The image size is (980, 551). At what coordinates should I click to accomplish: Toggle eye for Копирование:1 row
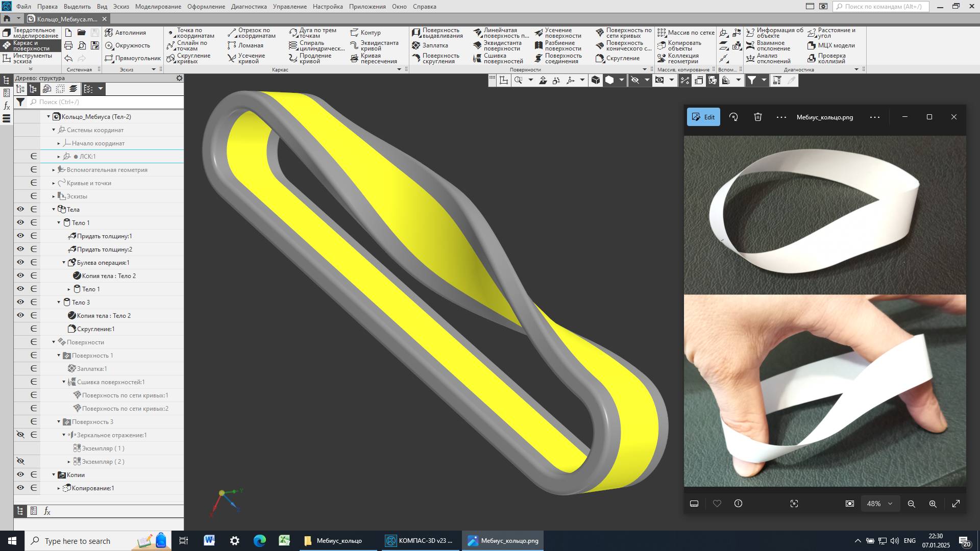tap(20, 488)
